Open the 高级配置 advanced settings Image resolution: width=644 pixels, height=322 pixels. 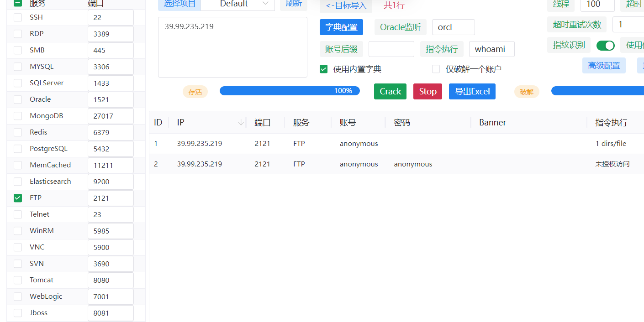[603, 66]
